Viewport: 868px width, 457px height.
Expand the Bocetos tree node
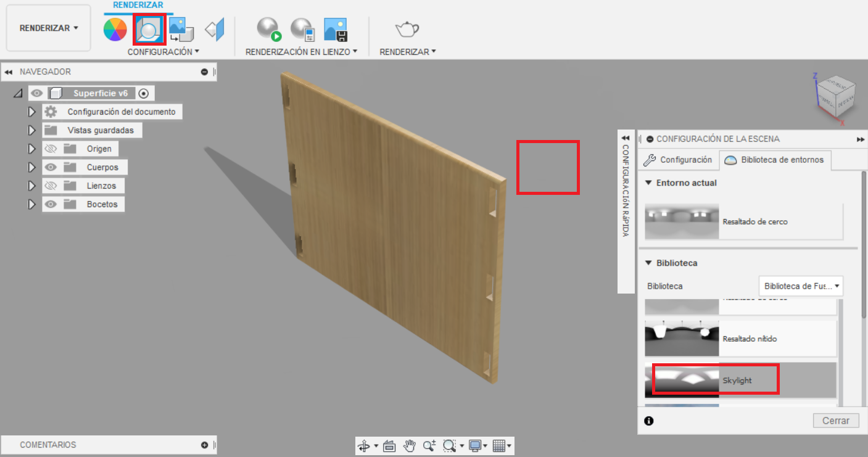(32, 204)
